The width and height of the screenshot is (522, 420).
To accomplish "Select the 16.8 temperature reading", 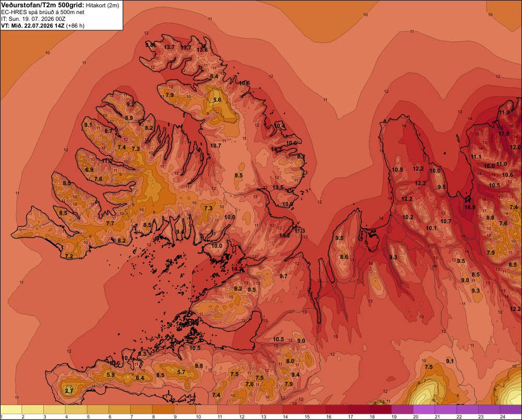I will pos(470,207).
